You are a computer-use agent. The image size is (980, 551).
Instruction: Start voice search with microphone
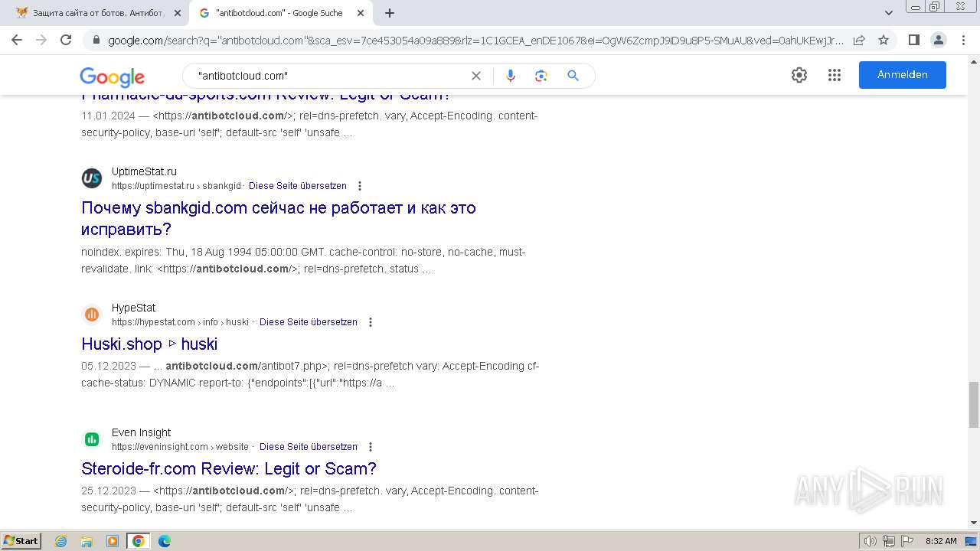tap(511, 76)
